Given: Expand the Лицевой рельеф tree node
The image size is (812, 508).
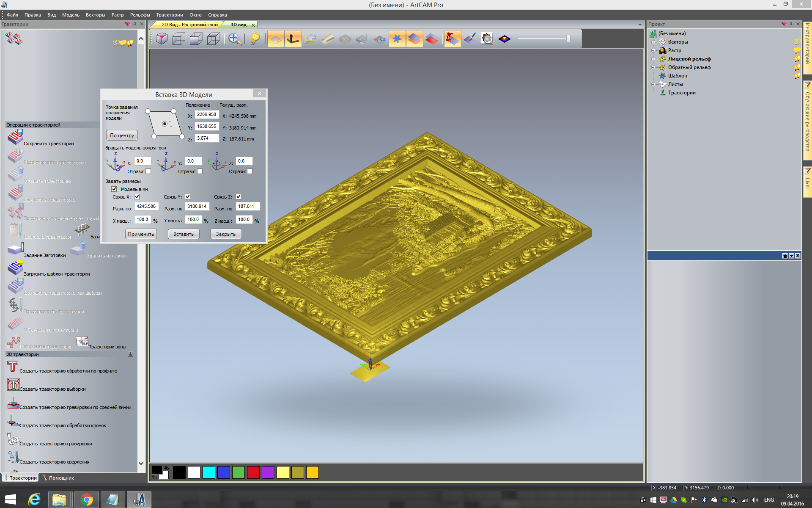Looking at the screenshot, I should tap(653, 59).
